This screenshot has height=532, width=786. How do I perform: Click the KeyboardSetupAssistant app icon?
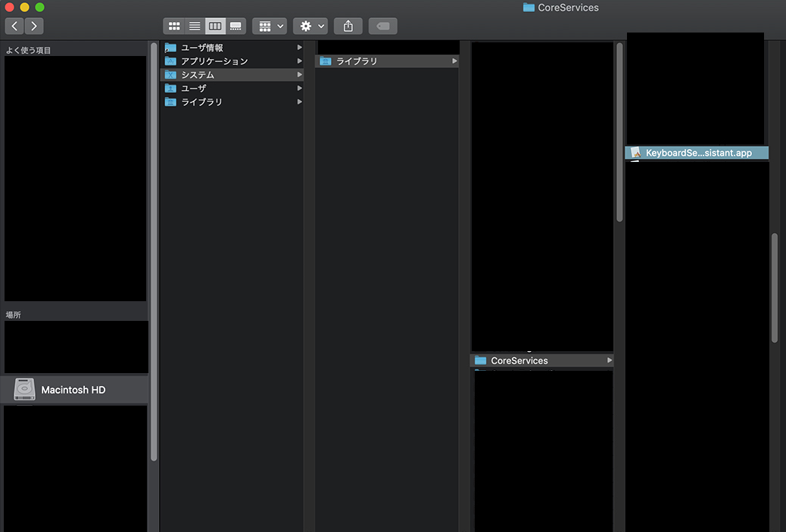tap(635, 152)
